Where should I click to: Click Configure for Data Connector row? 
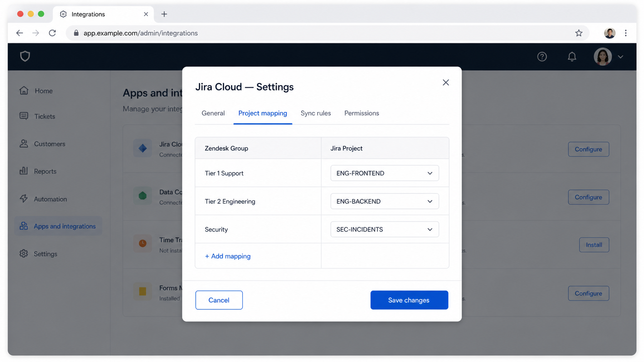click(588, 197)
